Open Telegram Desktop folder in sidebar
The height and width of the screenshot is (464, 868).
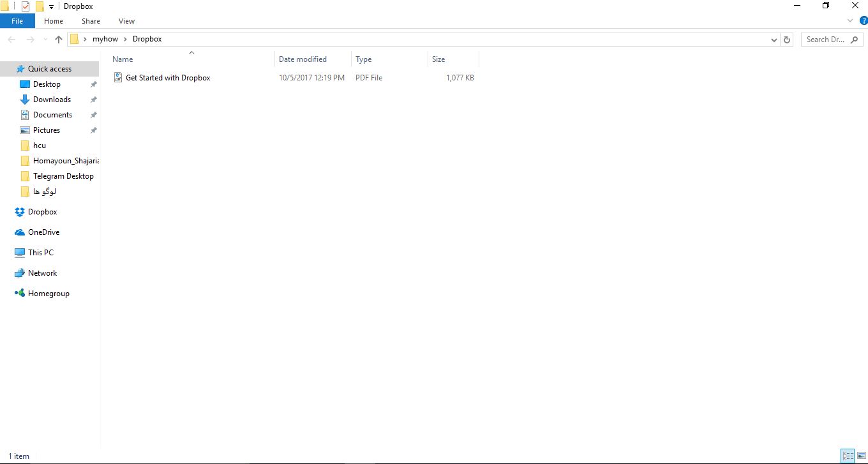tap(63, 176)
